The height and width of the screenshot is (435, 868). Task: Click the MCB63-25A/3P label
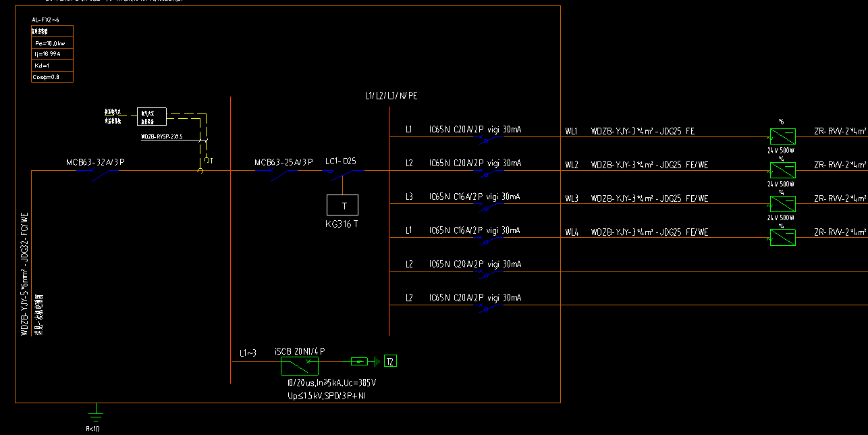click(283, 163)
